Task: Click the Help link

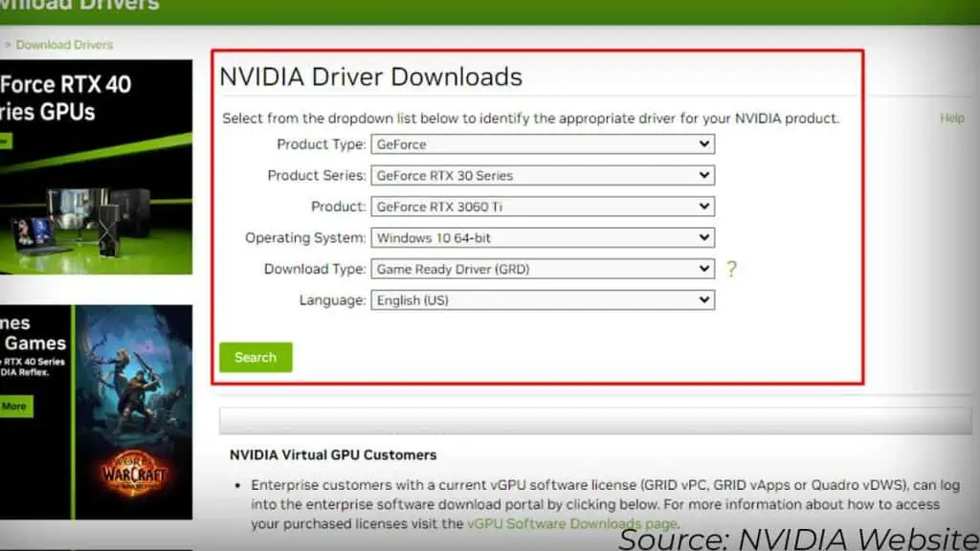Action: point(951,118)
